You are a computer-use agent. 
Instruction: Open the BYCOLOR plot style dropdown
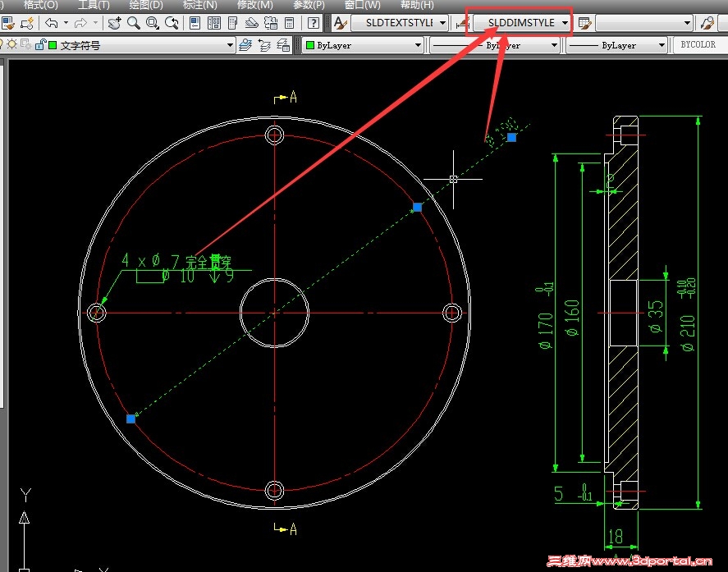click(700, 45)
